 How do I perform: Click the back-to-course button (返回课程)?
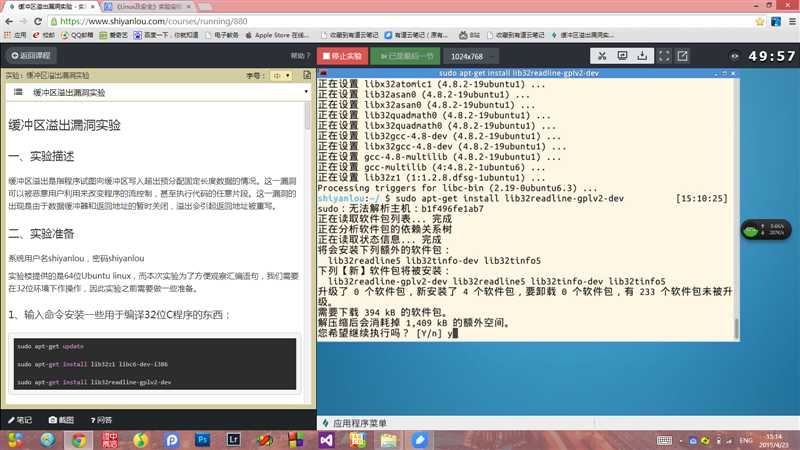point(31,56)
